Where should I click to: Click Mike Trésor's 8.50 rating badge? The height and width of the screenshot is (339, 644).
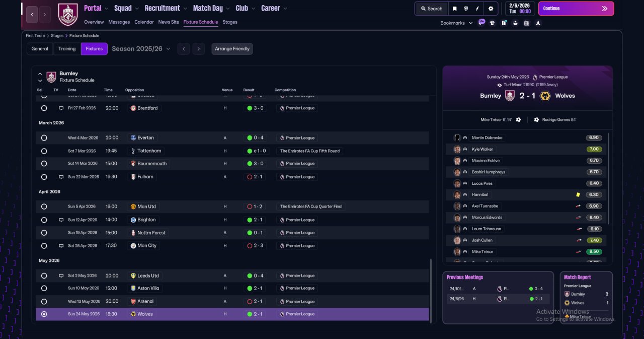click(x=594, y=252)
